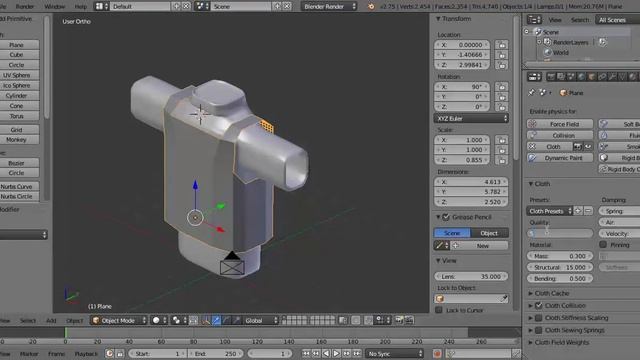This screenshot has height=360, width=640.
Task: Enable Cloth Sewing Springs checkbox
Action: click(538, 330)
